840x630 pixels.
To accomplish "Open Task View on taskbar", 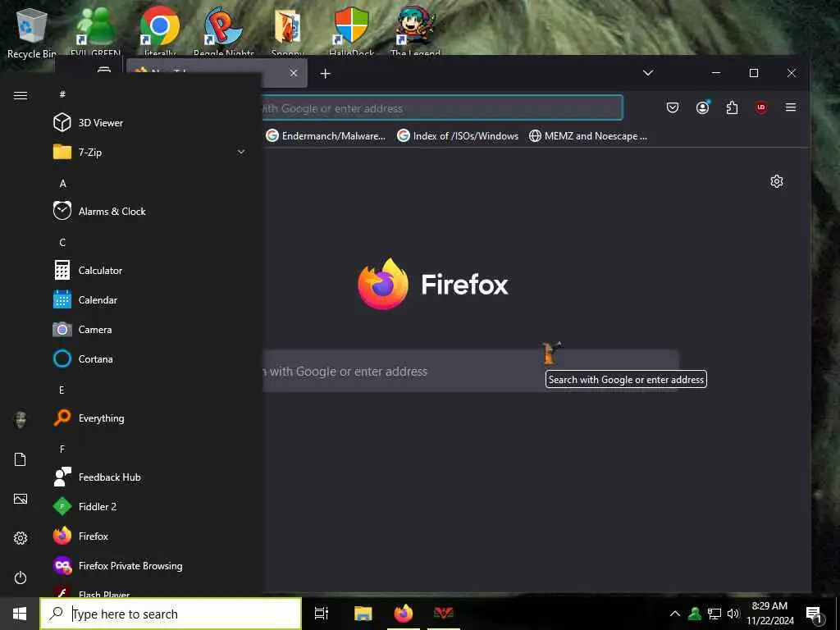I will pyautogui.click(x=322, y=614).
